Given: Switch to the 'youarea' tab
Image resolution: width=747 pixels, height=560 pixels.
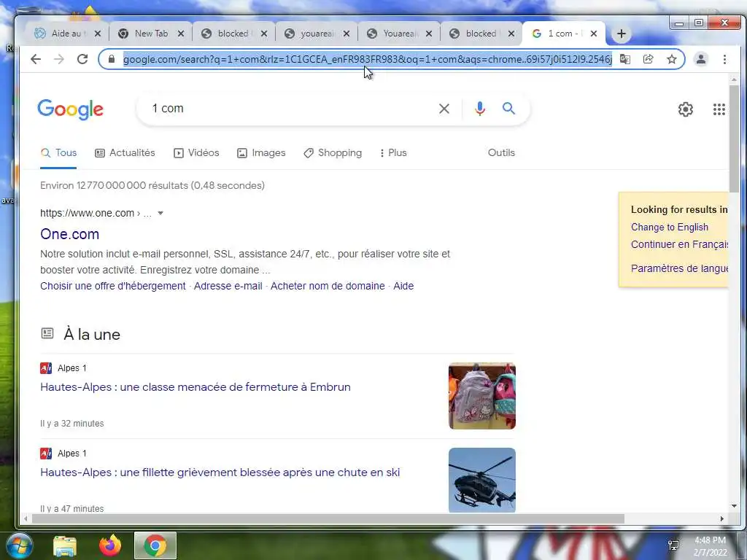Looking at the screenshot, I should pyautogui.click(x=317, y=34).
